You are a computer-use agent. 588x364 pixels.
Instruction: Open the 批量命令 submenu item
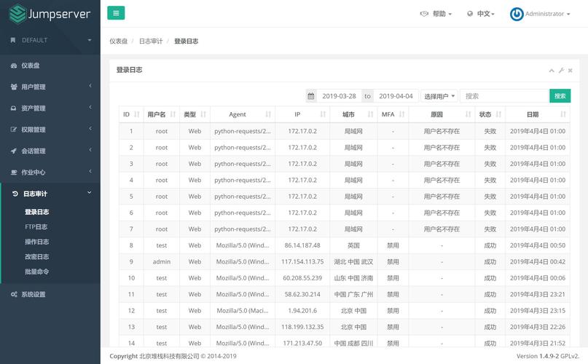click(36, 272)
